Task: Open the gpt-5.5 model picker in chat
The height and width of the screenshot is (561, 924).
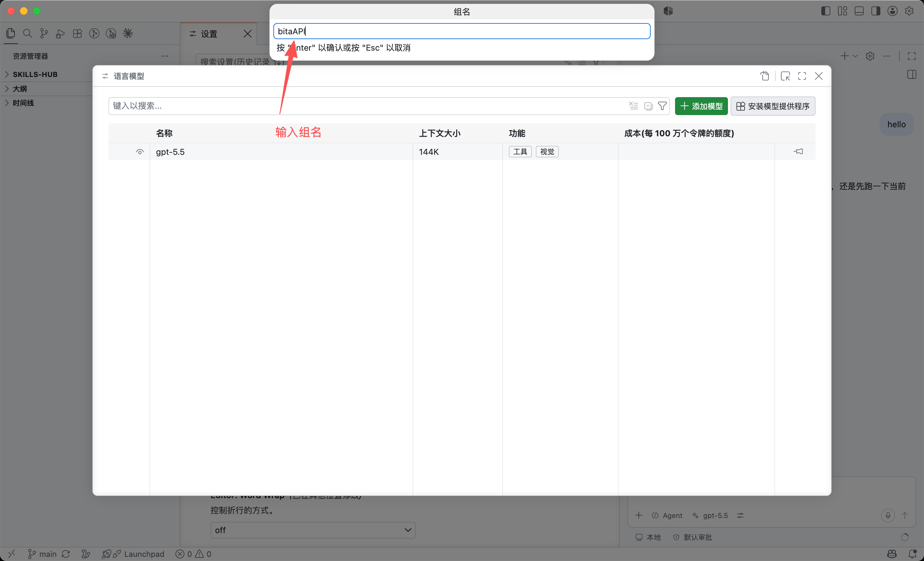Action: [710, 515]
